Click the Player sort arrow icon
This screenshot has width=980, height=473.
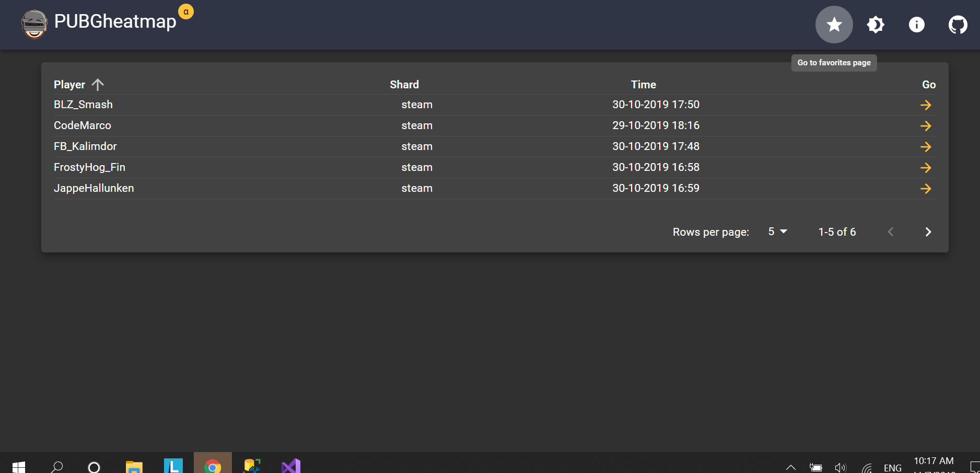point(98,85)
